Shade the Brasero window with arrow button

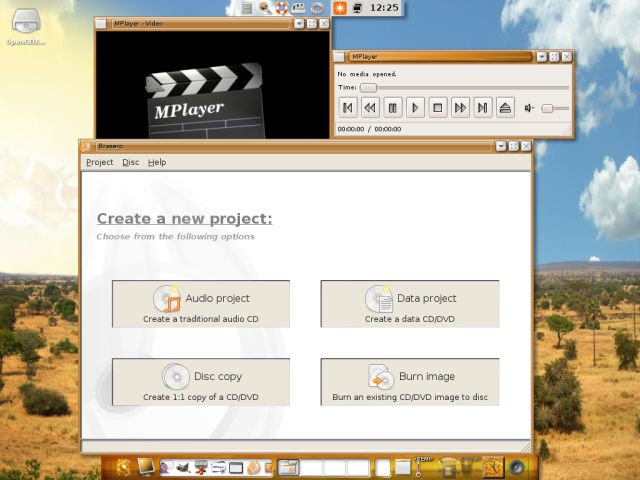[x=501, y=146]
